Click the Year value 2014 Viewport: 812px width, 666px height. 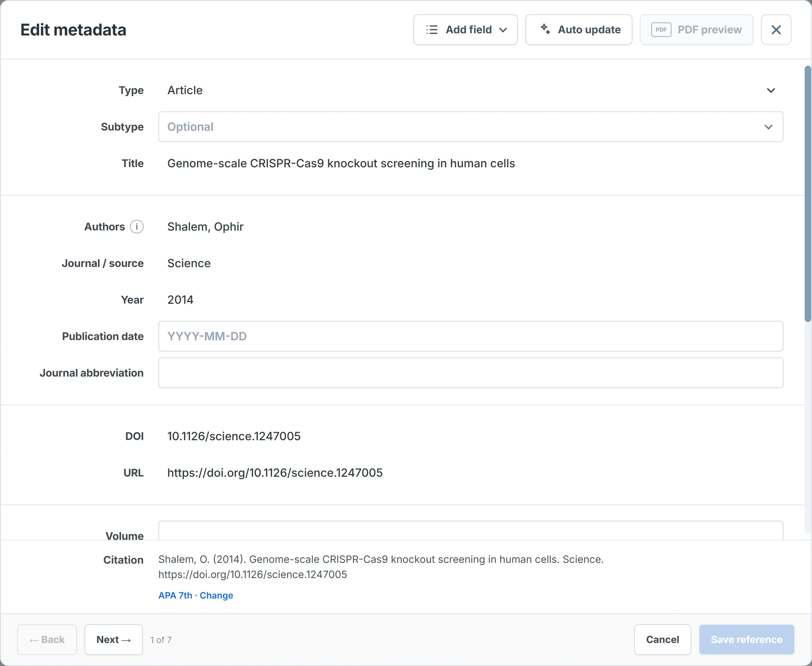point(180,300)
